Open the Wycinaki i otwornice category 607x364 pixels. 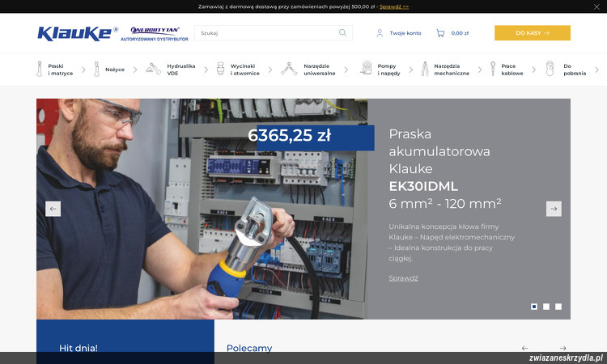[x=243, y=70]
